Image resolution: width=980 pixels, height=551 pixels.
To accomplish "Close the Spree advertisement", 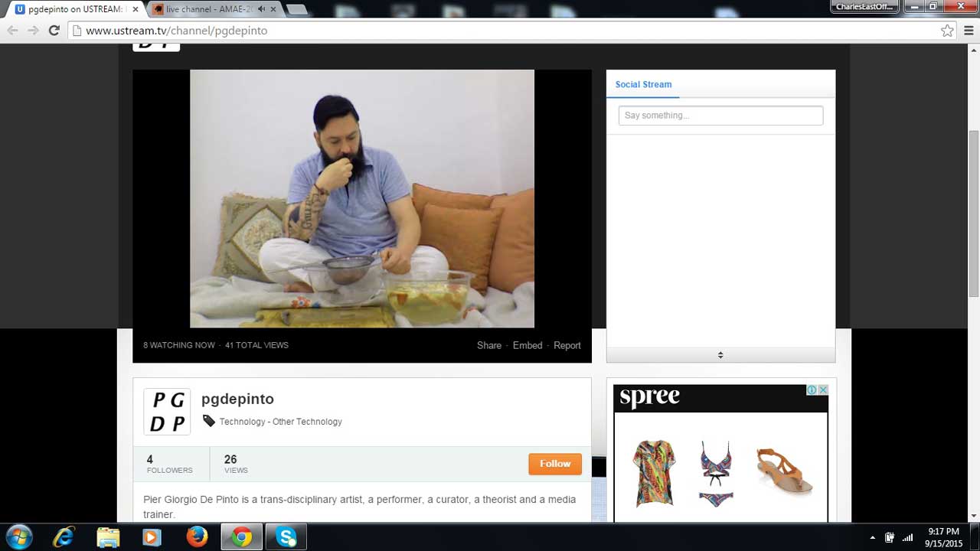I will (x=823, y=390).
